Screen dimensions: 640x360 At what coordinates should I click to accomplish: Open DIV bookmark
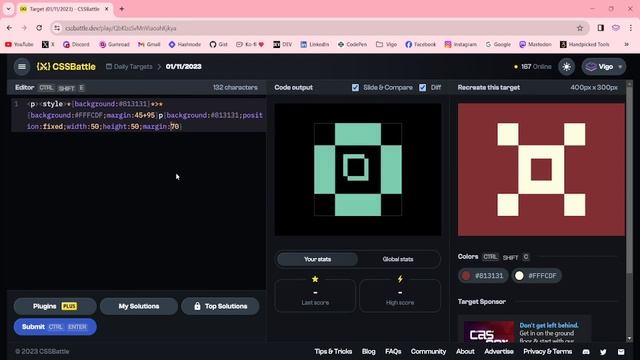[282, 44]
